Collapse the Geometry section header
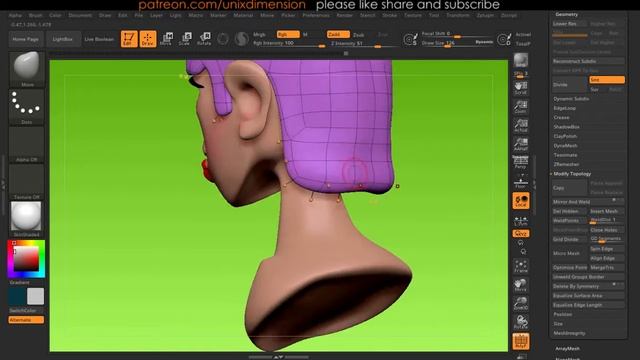This screenshot has width=640, height=360. pyautogui.click(x=567, y=14)
